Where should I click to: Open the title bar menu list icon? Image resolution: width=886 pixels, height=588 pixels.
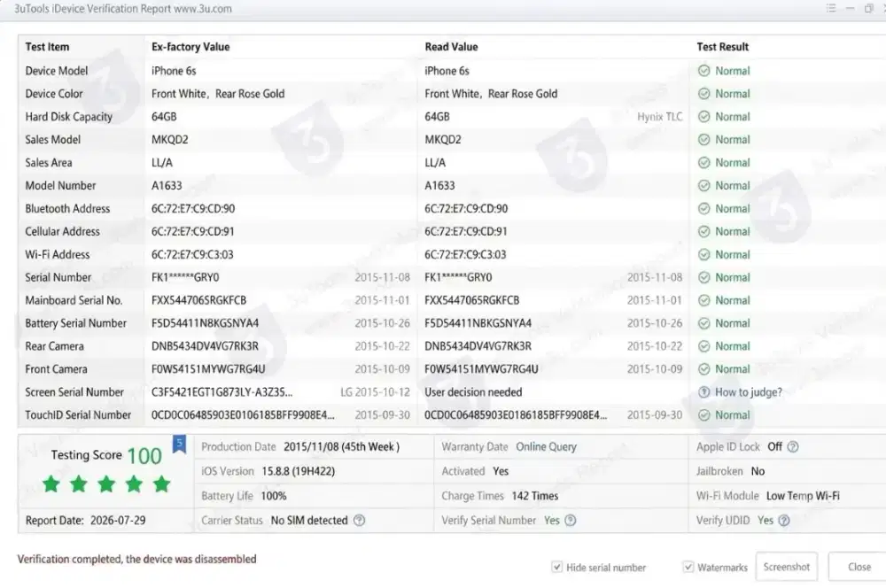[x=831, y=9]
